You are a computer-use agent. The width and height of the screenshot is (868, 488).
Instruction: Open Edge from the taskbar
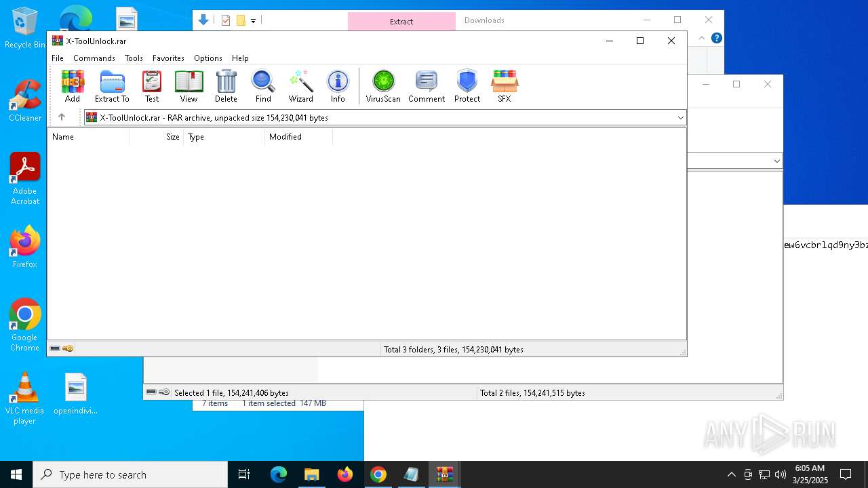coord(279,474)
